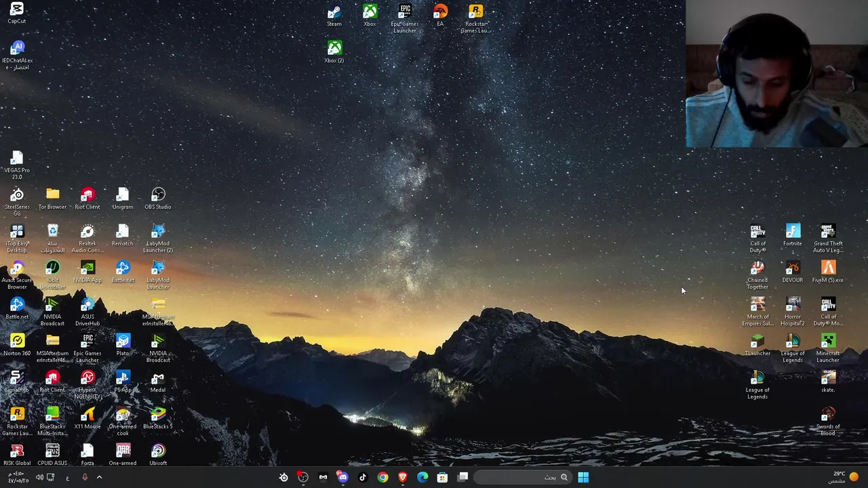Image resolution: width=868 pixels, height=488 pixels.
Task: Select the LabyMod Launcher (2) icon
Action: [x=158, y=238]
